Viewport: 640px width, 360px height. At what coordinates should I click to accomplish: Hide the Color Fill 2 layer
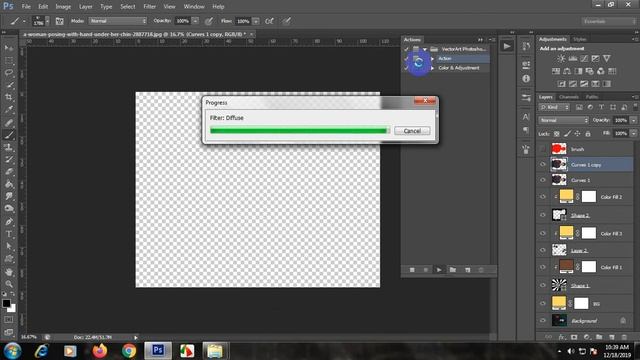coord(542,197)
